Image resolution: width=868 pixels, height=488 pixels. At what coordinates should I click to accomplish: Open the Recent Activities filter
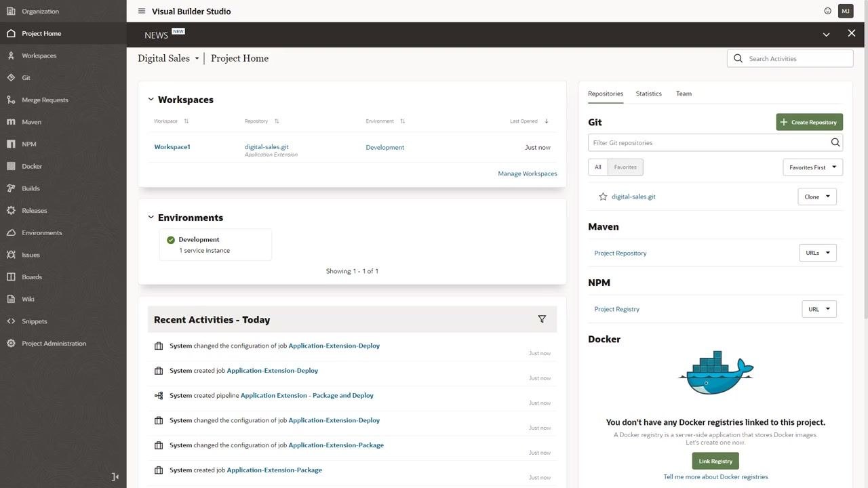[x=542, y=319]
